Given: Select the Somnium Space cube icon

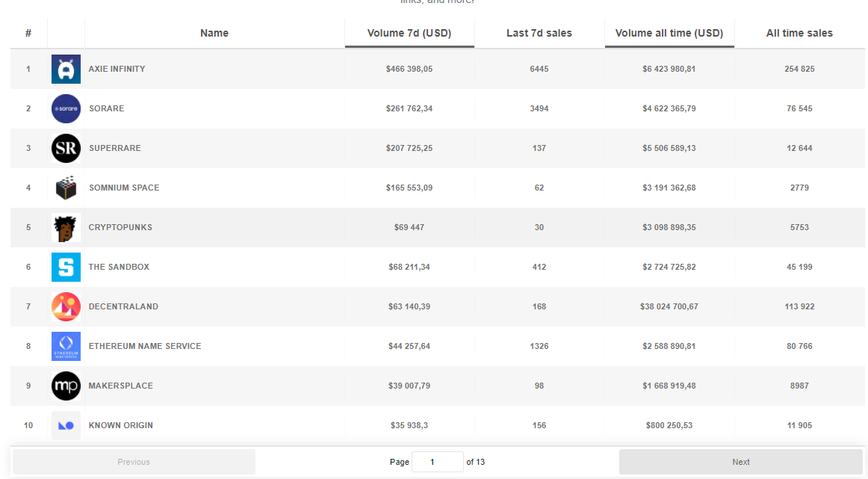Looking at the screenshot, I should 66,188.
